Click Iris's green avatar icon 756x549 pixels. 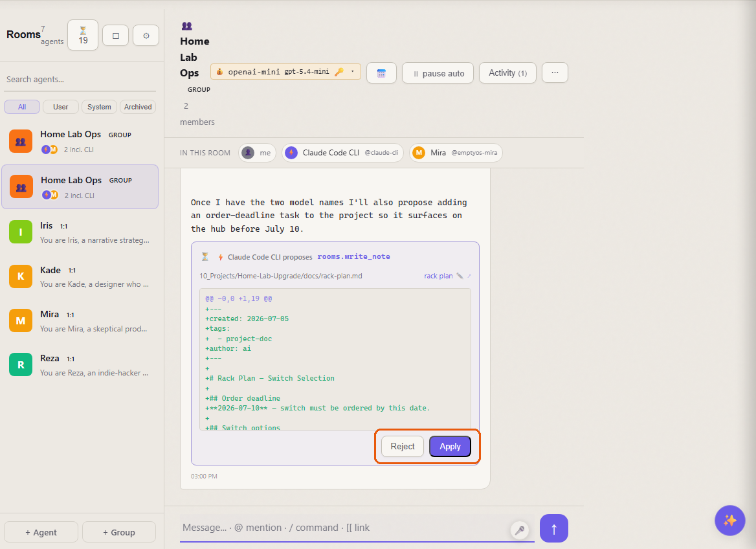tap(21, 232)
